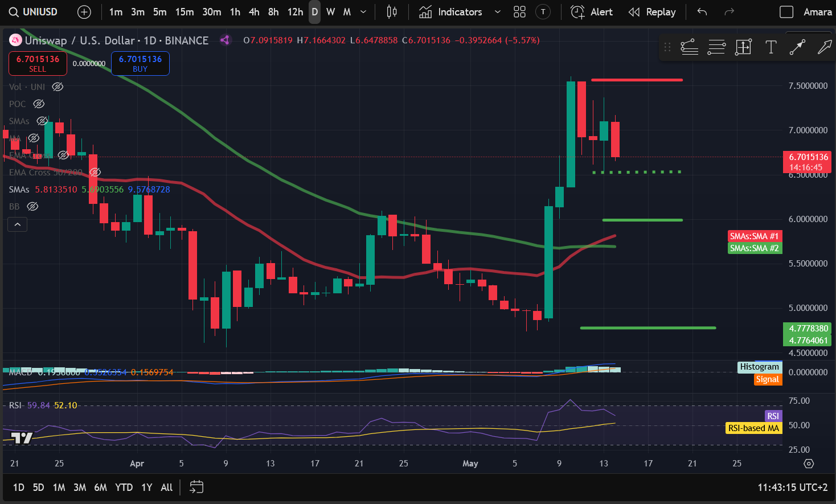Screen dimensions: 836x504
Task: Start bar Replay mode
Action: pos(652,12)
